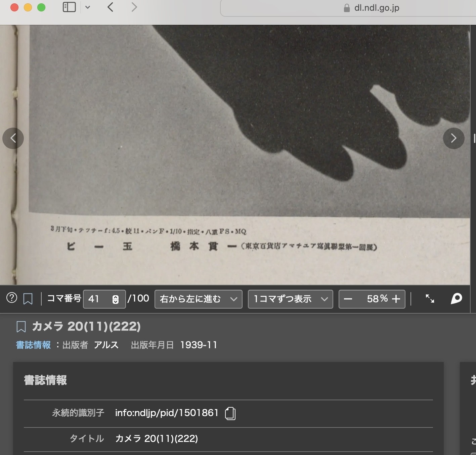Image resolution: width=476 pixels, height=455 pixels.
Task: Click the frame number stepper arrows
Action: pyautogui.click(x=116, y=299)
